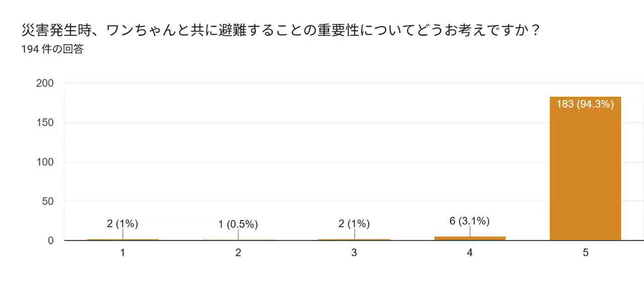This screenshot has height=306, width=644.
Task: Click the y-axis value 100
Action: coord(45,162)
